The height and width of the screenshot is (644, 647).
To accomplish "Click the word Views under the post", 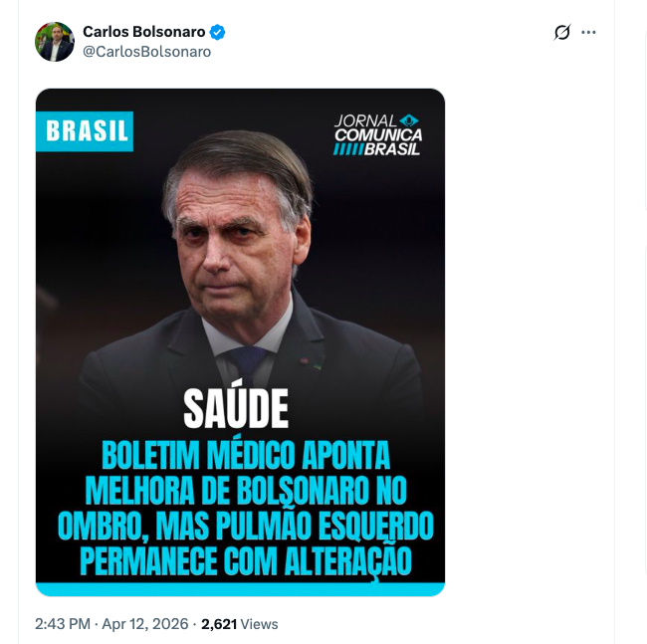I will [x=260, y=624].
